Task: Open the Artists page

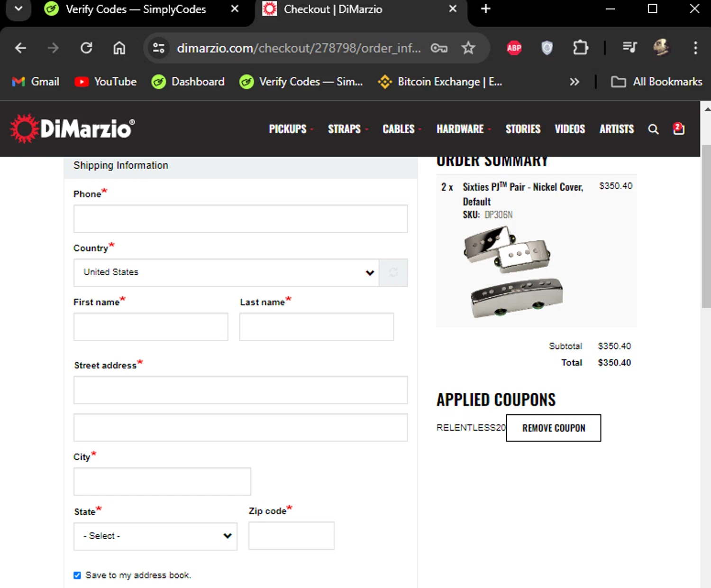Action: [x=617, y=129]
